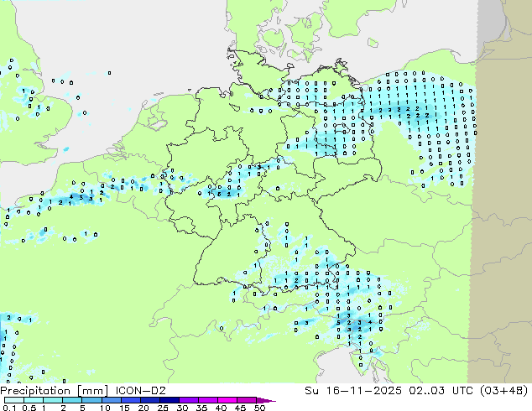Click the 'ICON-D2' model name label
This screenshot has height=411, width=532.
click(140, 391)
